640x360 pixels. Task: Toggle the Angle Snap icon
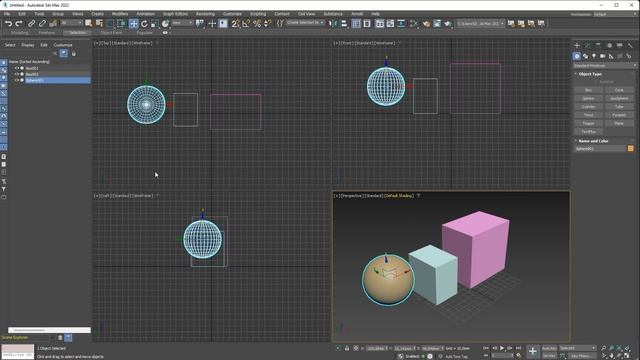click(246, 24)
